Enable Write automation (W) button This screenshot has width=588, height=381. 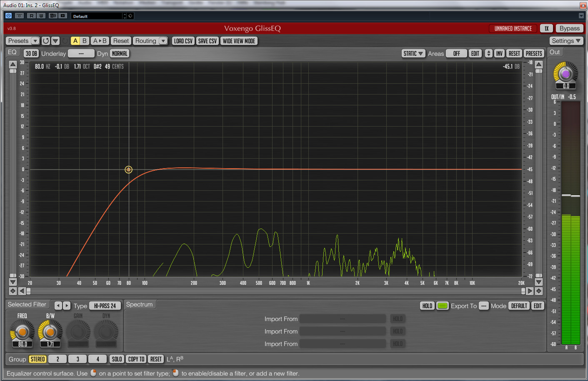(41, 15)
